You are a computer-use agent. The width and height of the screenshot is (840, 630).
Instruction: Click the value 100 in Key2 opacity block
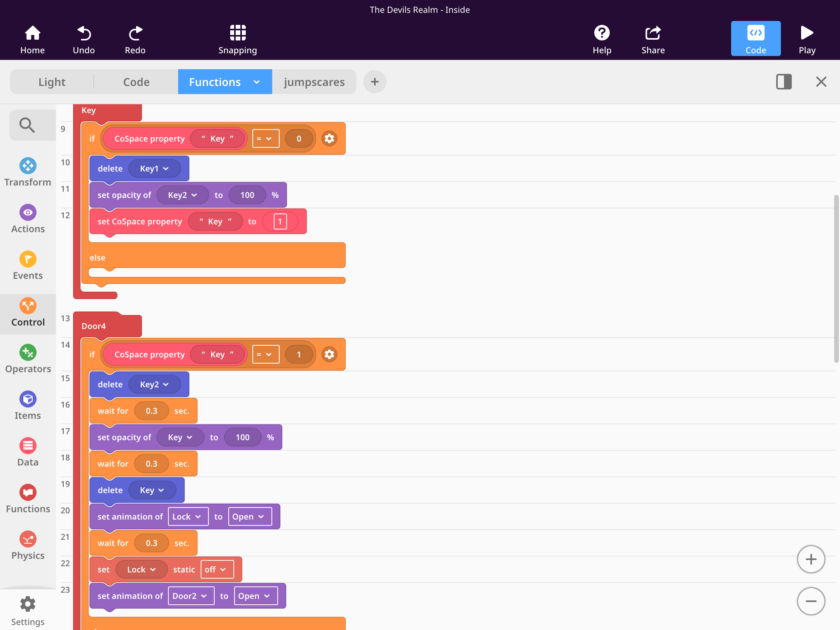(247, 195)
